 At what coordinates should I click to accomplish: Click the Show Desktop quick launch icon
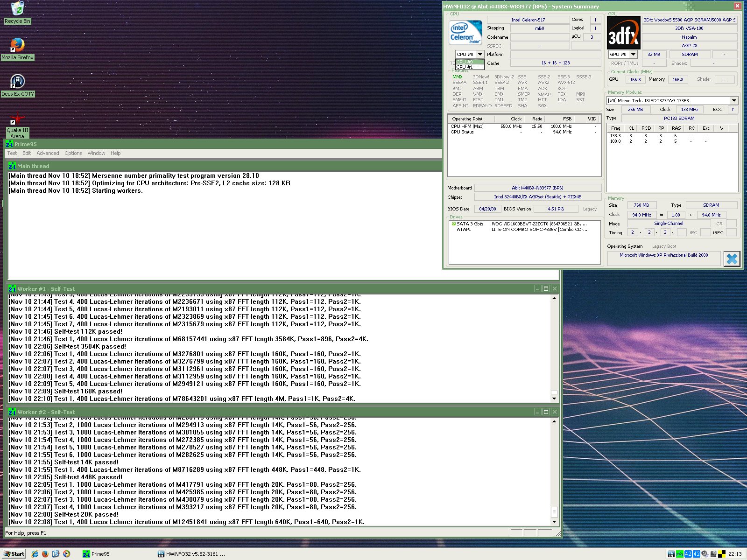point(56,554)
